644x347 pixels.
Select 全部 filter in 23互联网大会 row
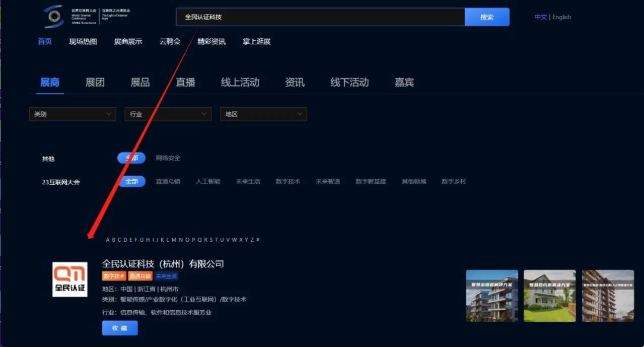pos(132,181)
